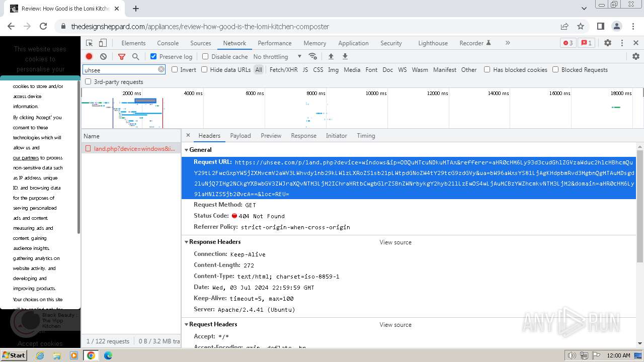Show the 3 errors badge
The width and height of the screenshot is (644, 362).
point(568,43)
